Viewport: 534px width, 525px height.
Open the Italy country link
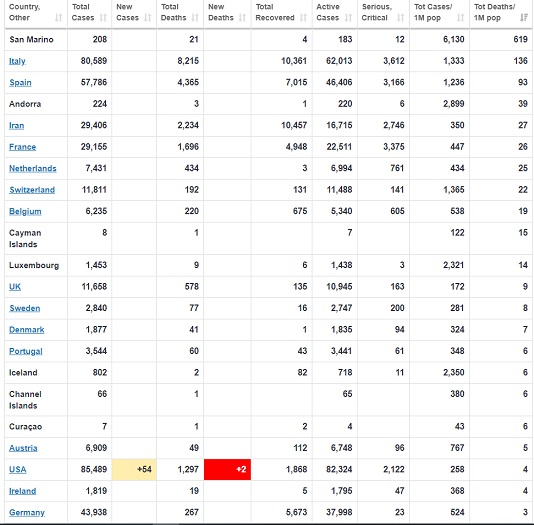[17, 61]
